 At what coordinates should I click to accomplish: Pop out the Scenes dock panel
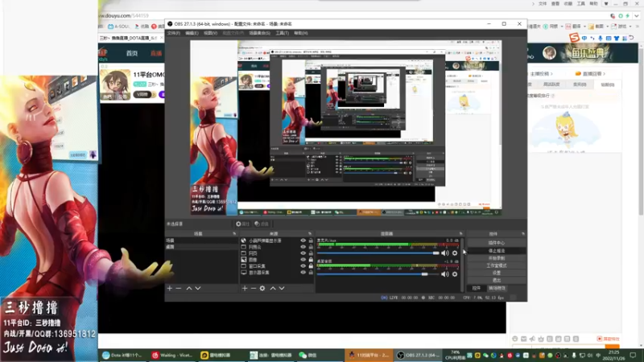234,233
